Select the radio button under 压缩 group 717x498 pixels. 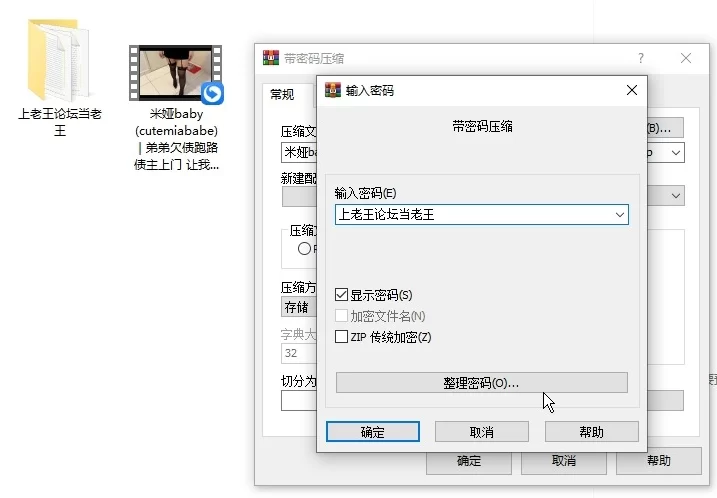[x=304, y=249]
